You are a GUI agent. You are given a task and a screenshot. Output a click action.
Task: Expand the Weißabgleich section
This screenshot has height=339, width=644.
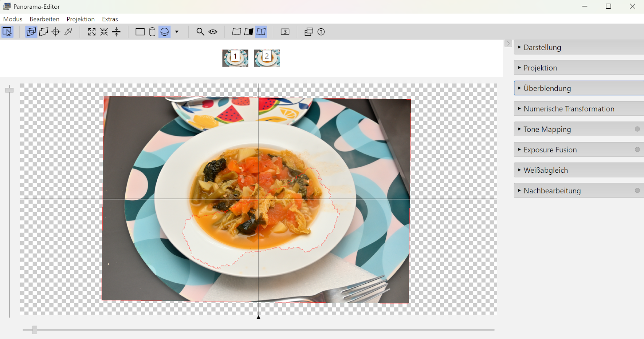[x=545, y=170]
